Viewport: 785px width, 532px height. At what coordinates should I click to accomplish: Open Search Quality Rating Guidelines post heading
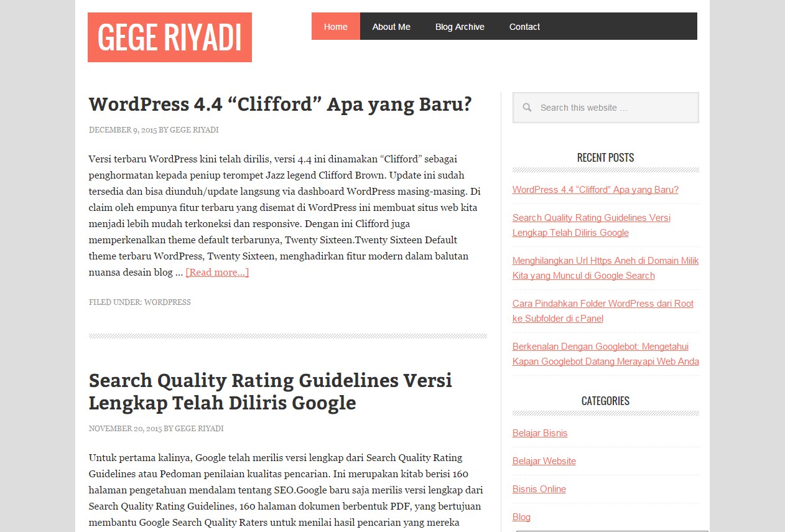pyautogui.click(x=271, y=391)
